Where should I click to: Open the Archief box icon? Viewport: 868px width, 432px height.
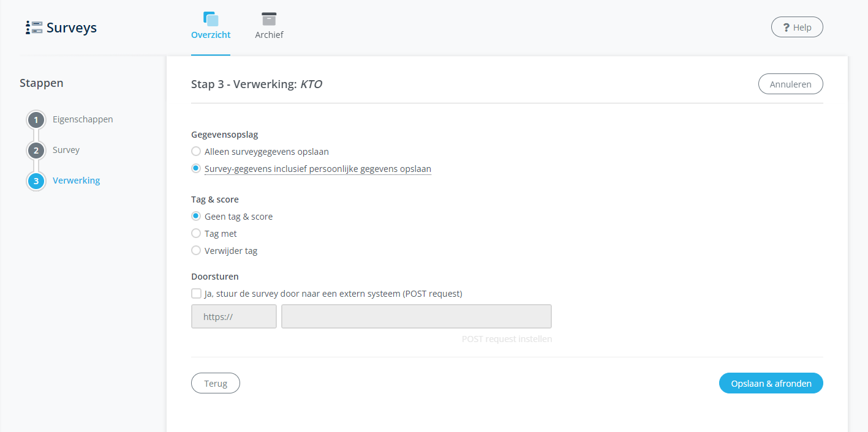(x=269, y=19)
